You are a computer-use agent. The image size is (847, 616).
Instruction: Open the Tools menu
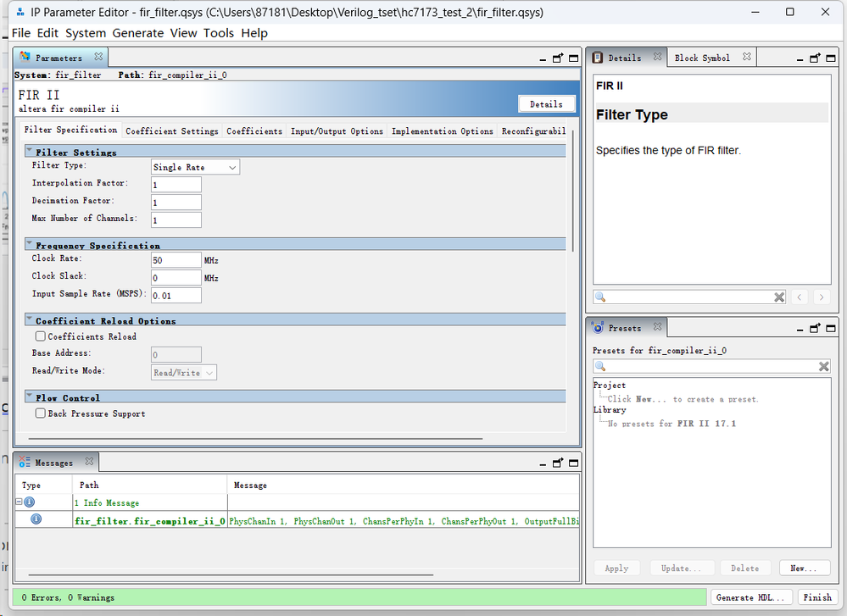click(219, 33)
